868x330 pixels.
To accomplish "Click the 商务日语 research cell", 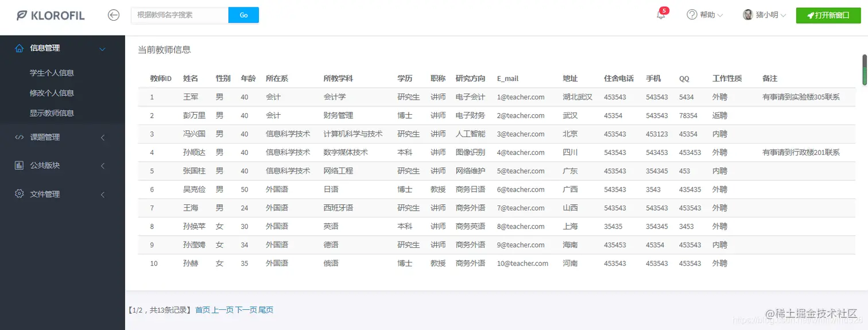I will [x=470, y=189].
